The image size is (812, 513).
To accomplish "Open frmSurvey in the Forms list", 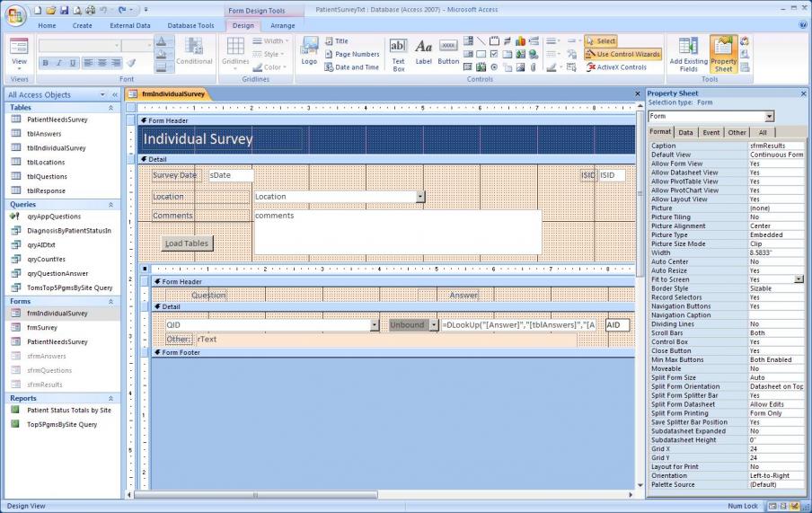I will pyautogui.click(x=42, y=328).
